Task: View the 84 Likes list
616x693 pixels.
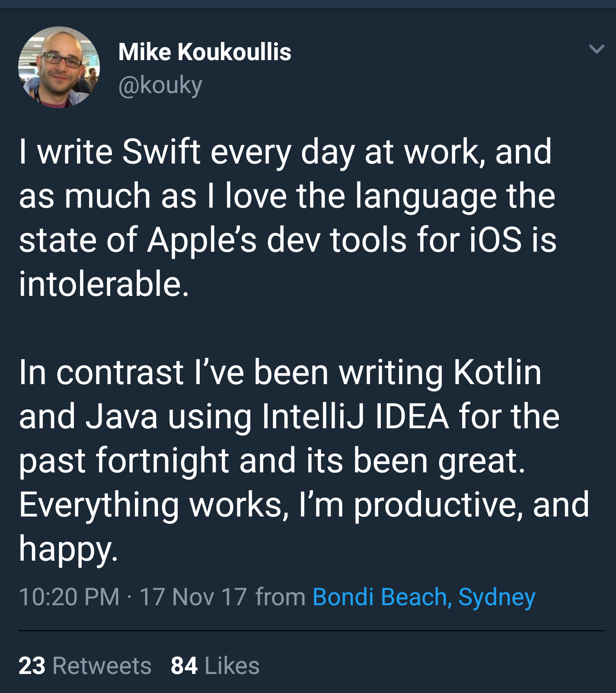Action: 215,665
